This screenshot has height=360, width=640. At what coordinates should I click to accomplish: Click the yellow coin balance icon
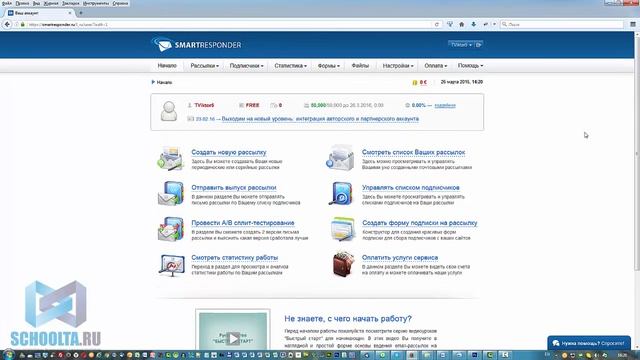click(415, 82)
